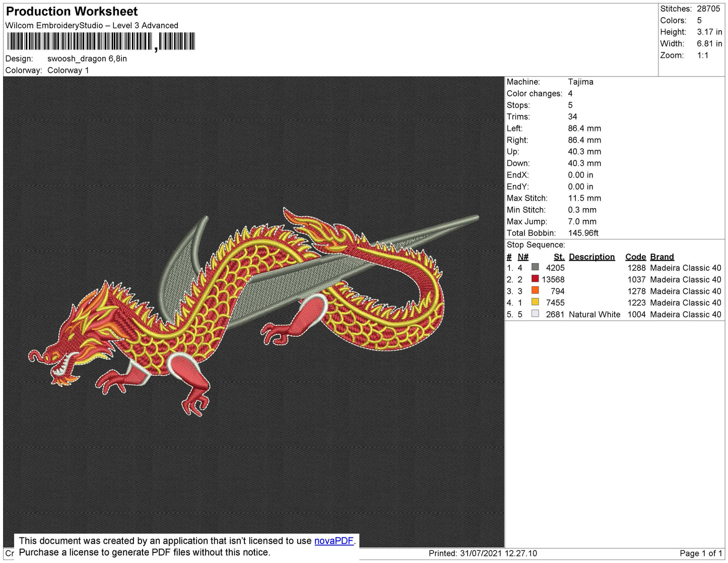Screen dimensions: 728x563
Task: Click the Page 1 of 1 footer
Action: coord(700,553)
